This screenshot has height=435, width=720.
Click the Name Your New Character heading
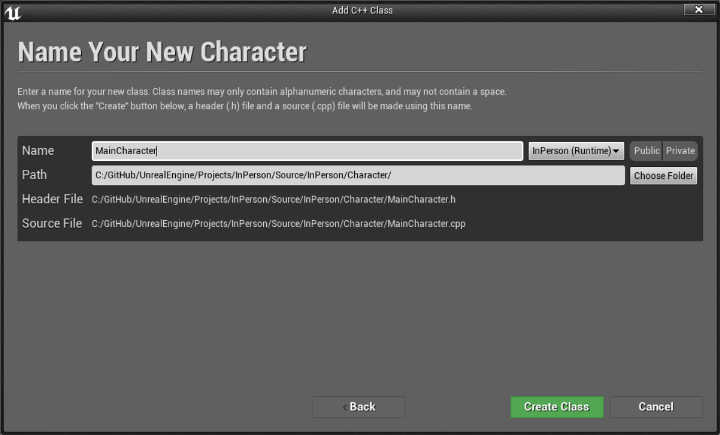tap(162, 51)
